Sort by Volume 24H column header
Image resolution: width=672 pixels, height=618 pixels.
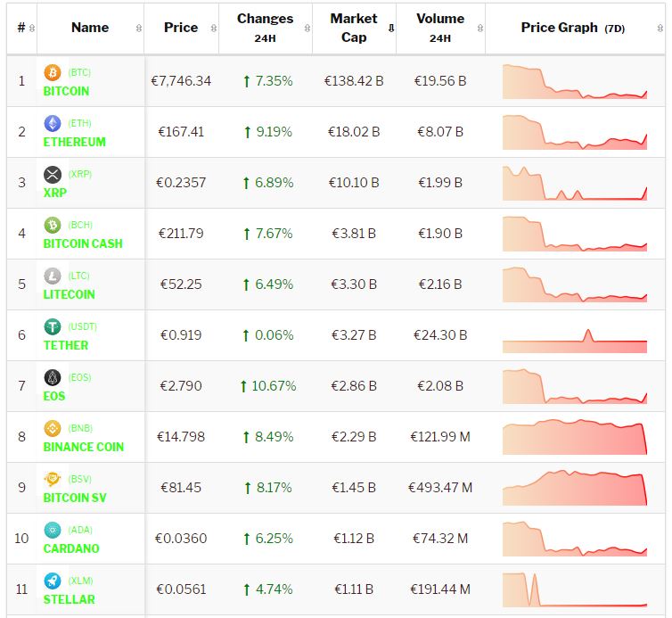[x=439, y=28]
